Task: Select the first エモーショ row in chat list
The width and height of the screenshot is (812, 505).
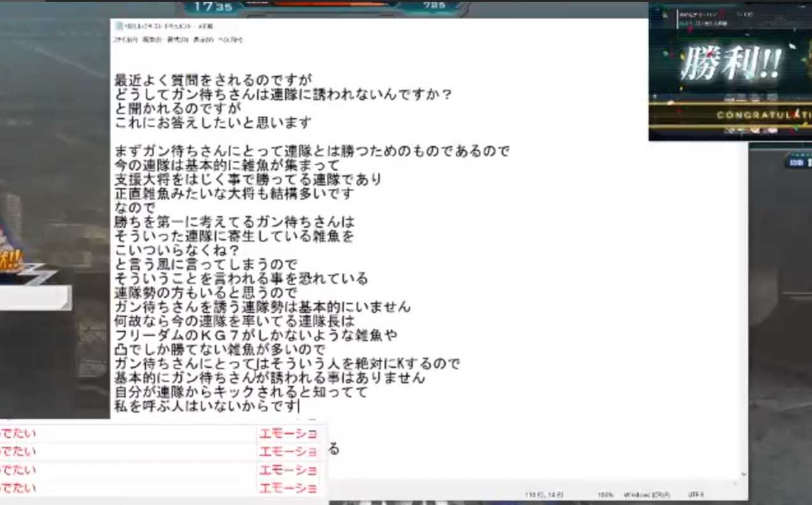Action: (288, 434)
